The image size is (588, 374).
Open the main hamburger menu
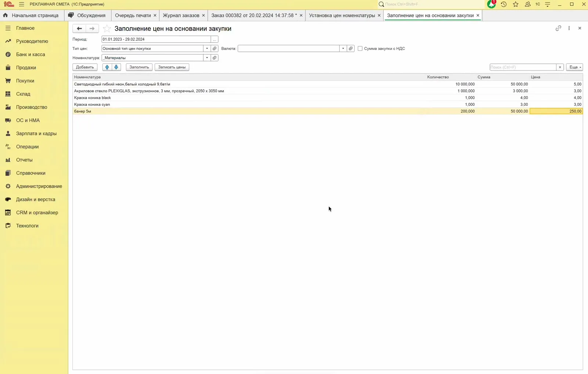coord(21,4)
